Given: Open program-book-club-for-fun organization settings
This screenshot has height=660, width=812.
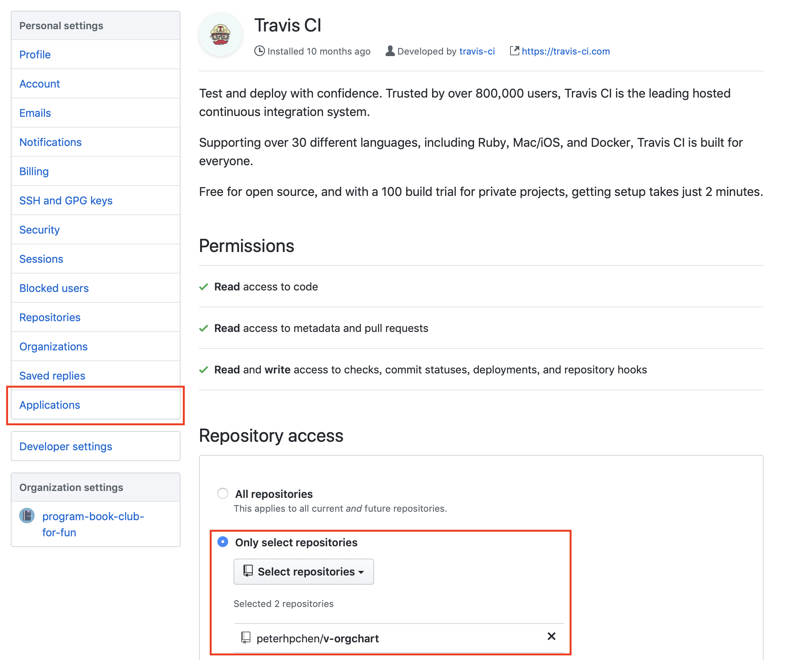Looking at the screenshot, I should coord(93,524).
